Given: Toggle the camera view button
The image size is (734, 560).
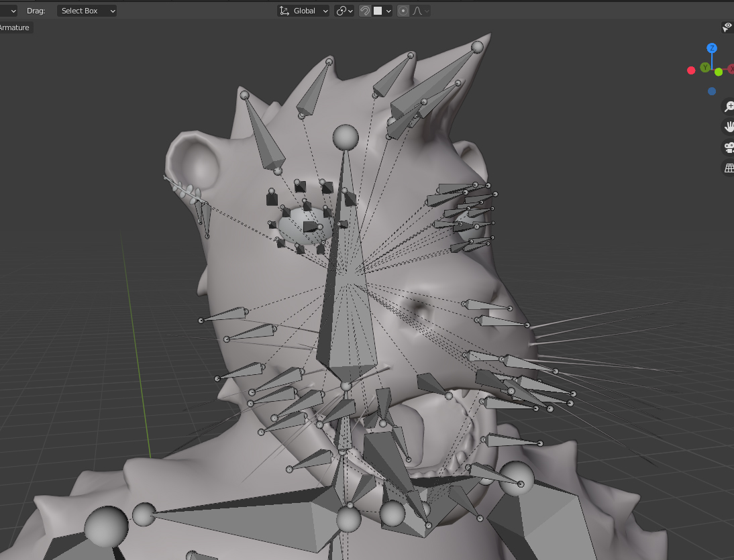Looking at the screenshot, I should coord(729,148).
